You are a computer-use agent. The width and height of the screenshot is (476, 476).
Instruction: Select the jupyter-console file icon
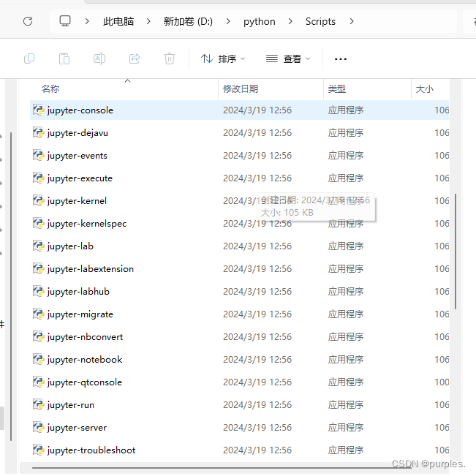click(x=39, y=110)
